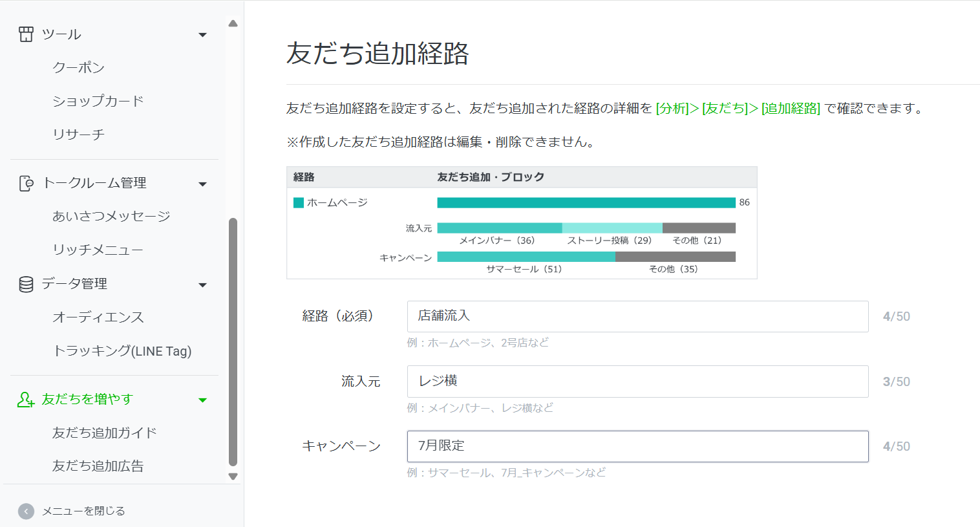Viewport: 980px width, 527px height.
Task: Click the トークルーム管理 chat icon
Action: [x=26, y=184]
